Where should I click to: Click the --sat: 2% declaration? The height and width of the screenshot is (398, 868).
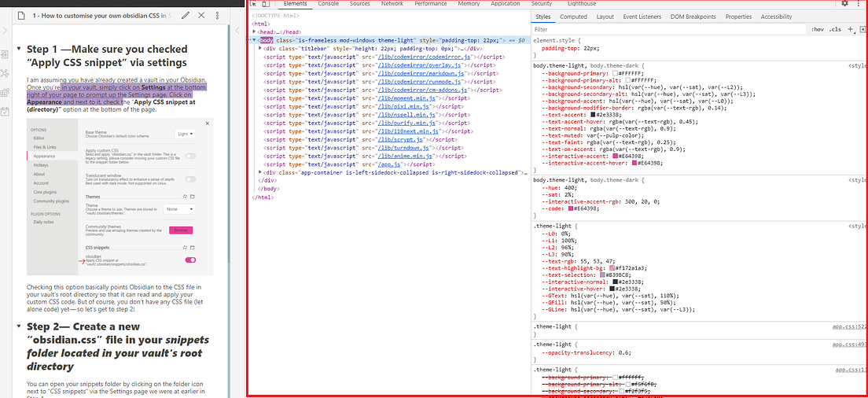(556, 195)
